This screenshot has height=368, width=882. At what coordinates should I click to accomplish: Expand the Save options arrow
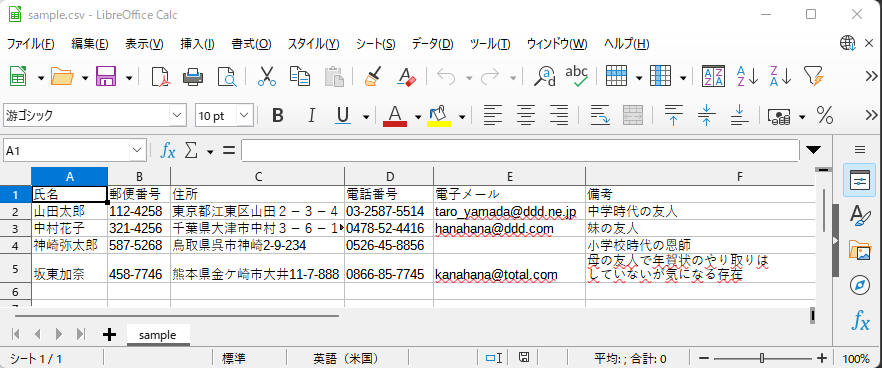point(129,77)
